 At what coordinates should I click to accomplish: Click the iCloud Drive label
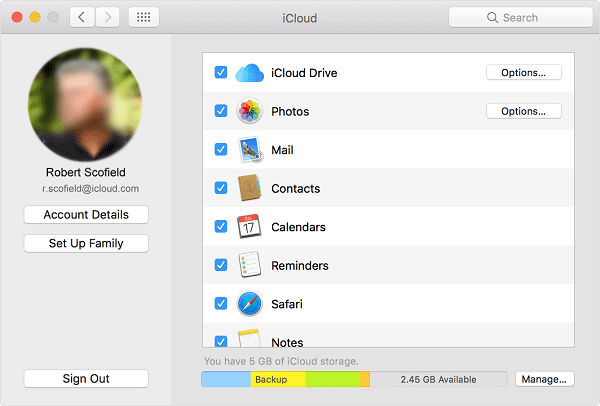click(304, 73)
